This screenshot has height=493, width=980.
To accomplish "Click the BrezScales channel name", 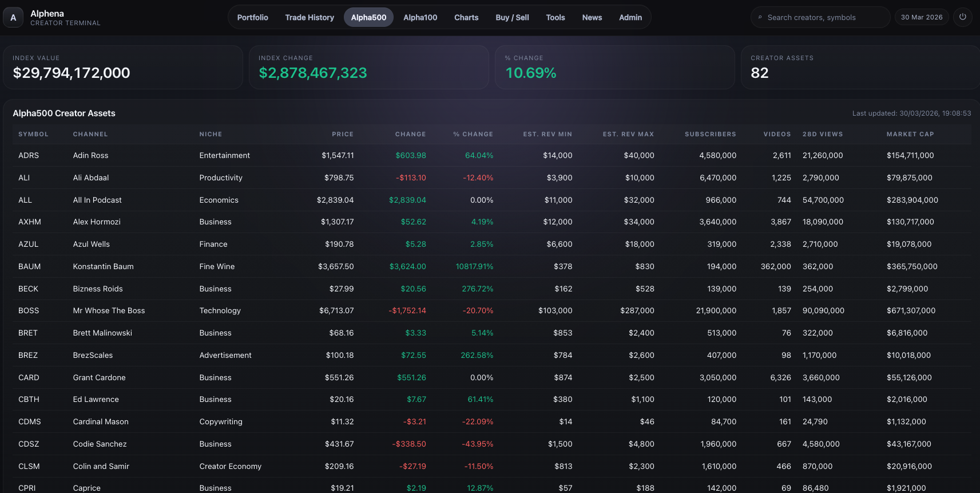I will pos(93,355).
